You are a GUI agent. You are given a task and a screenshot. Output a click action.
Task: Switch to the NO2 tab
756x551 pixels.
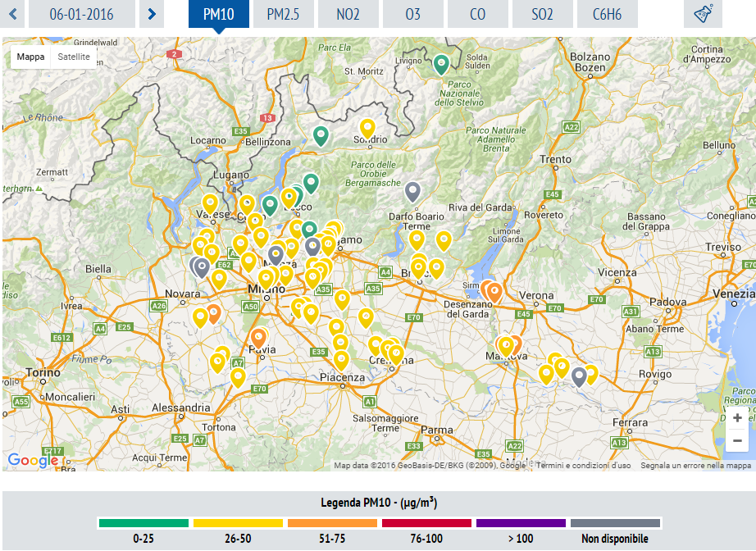pyautogui.click(x=348, y=14)
